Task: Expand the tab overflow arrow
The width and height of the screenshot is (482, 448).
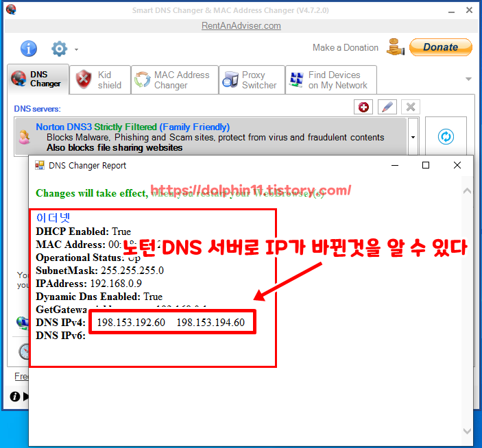Action: tap(468, 79)
